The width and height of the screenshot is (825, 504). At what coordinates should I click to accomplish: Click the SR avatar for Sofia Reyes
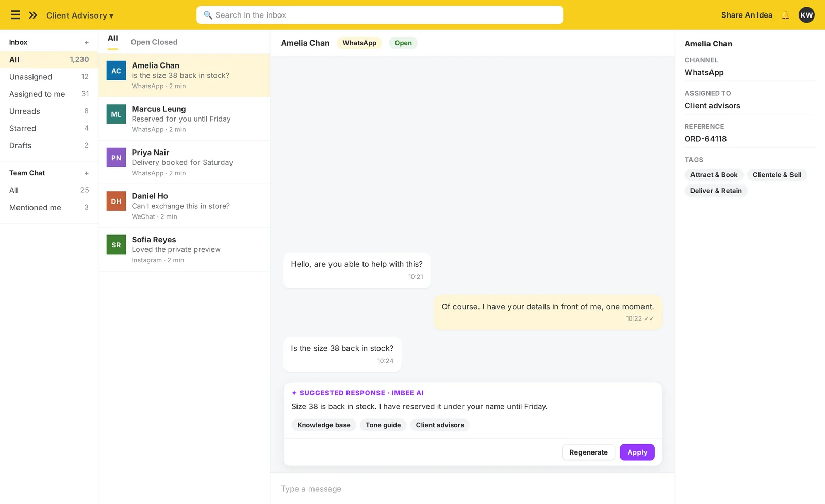tap(116, 245)
